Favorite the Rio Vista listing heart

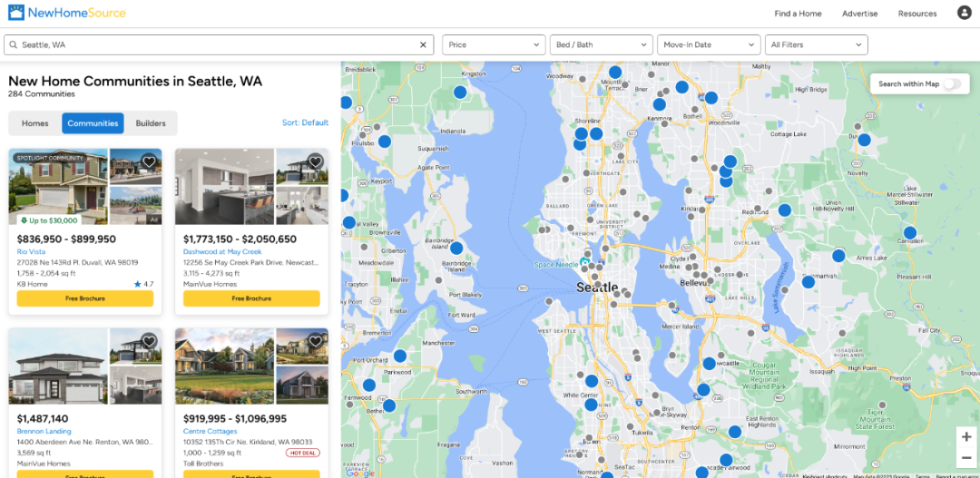(149, 161)
